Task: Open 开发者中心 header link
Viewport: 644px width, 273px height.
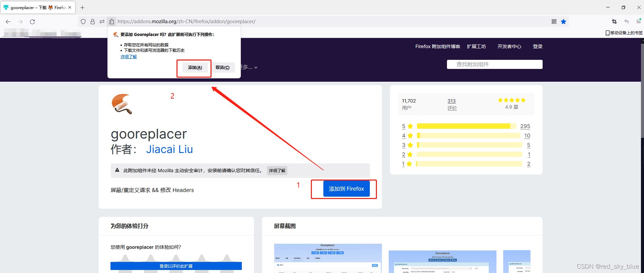Action: 509,46
